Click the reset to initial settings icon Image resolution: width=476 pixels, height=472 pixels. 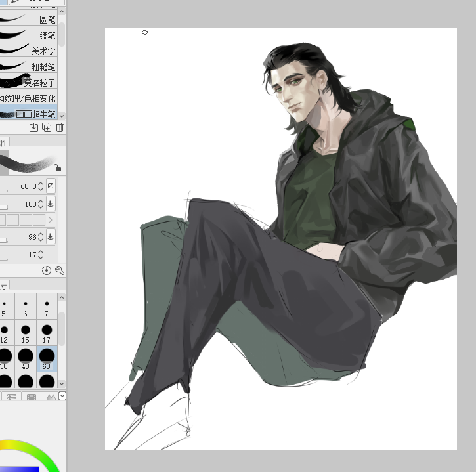tap(47, 270)
